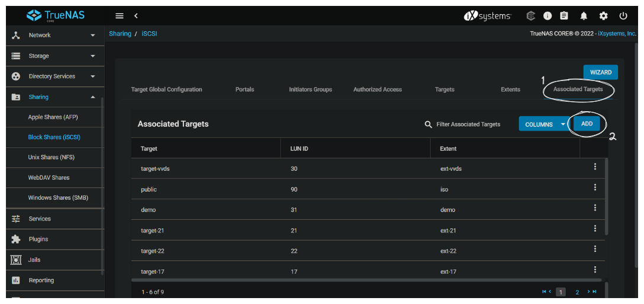Open Block Shares (iSCSI)

[54, 137]
